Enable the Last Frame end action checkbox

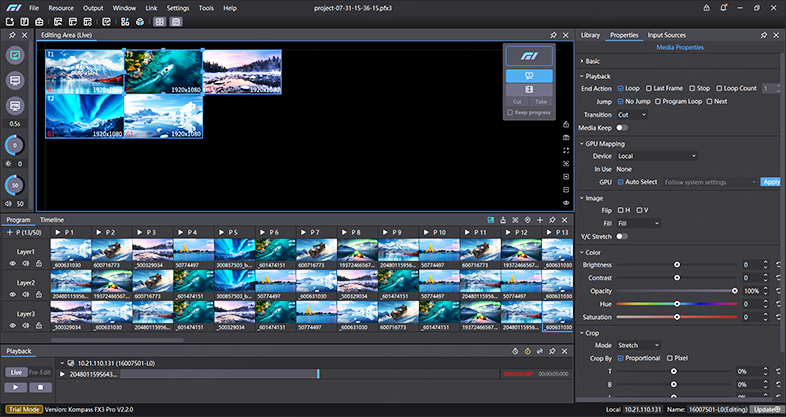(650, 88)
